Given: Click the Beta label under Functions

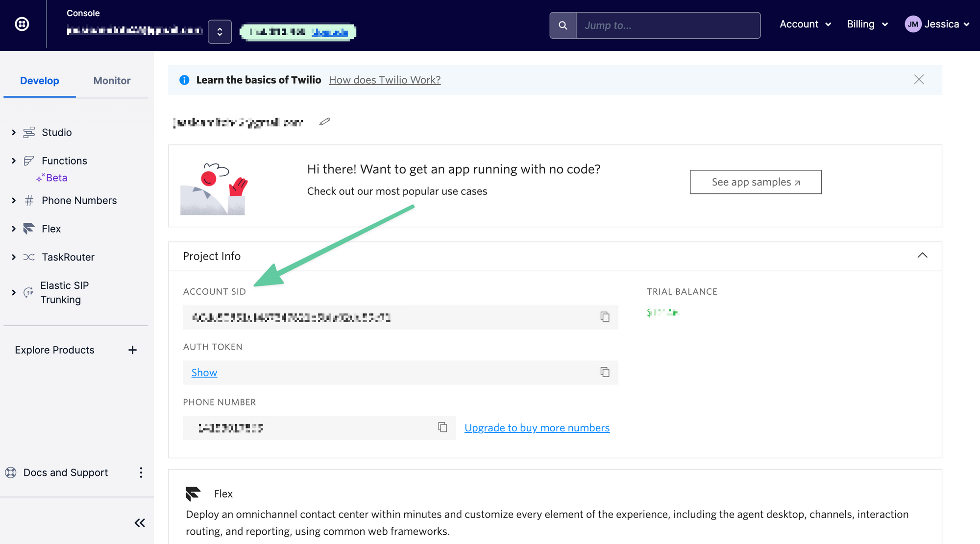Looking at the screenshot, I should [x=51, y=178].
